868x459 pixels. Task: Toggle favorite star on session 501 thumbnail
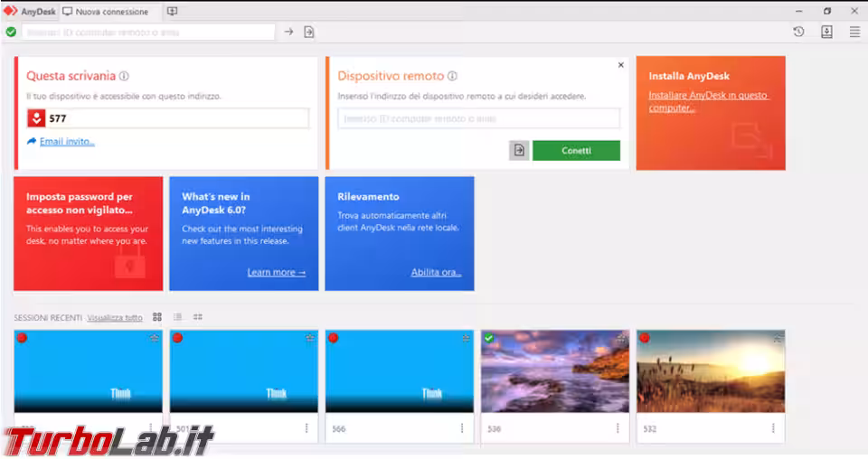310,338
